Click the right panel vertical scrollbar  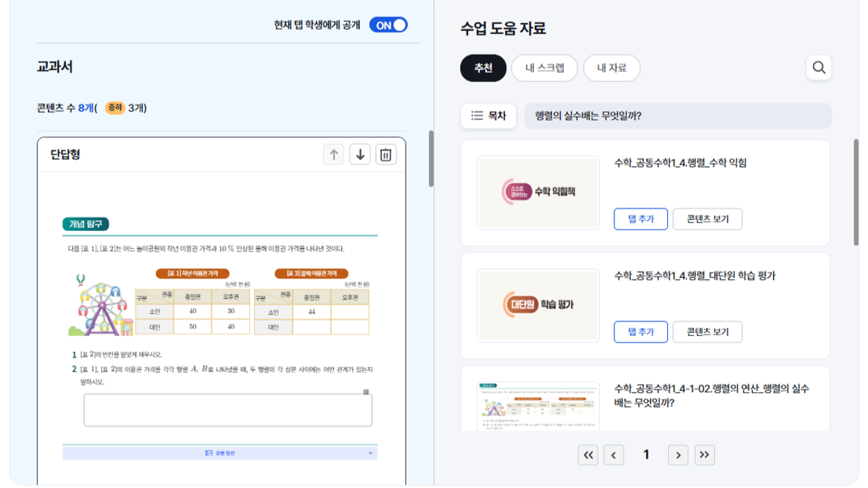856,192
